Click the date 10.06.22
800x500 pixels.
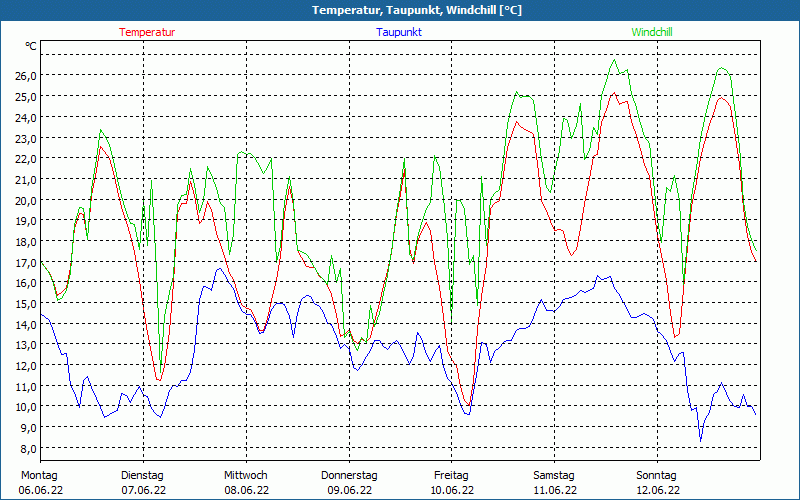coord(452,490)
